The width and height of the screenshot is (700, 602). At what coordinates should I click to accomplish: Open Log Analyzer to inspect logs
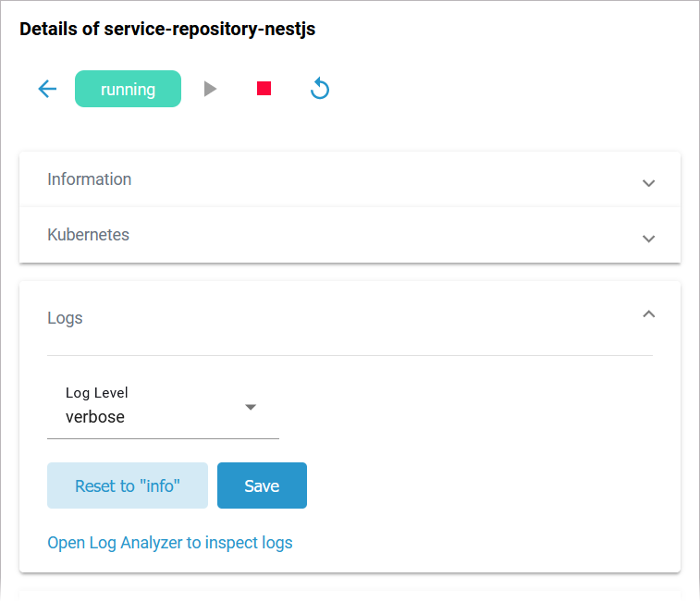170,543
